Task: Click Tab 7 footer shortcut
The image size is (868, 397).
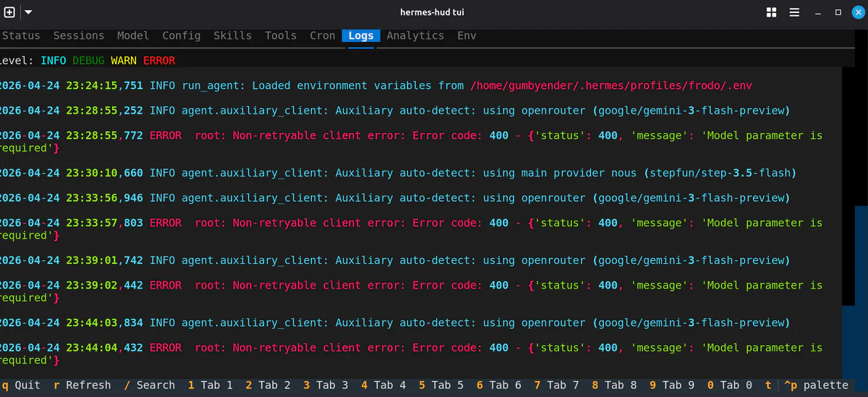Action: point(557,385)
